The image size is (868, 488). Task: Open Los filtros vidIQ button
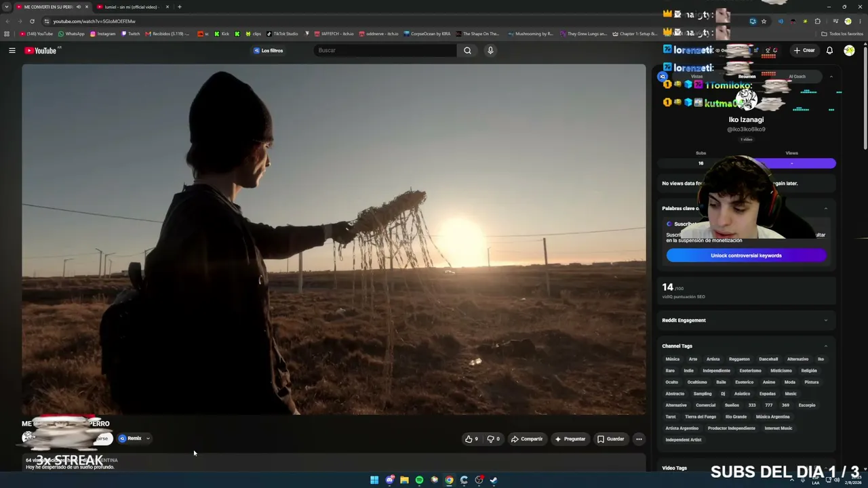coord(269,50)
